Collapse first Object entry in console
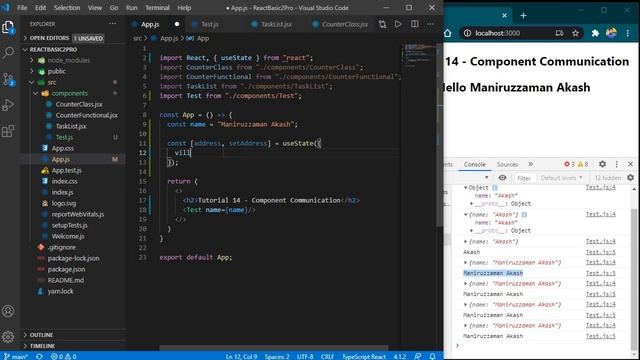Image resolution: width=640 pixels, height=360 pixels. (x=465, y=188)
